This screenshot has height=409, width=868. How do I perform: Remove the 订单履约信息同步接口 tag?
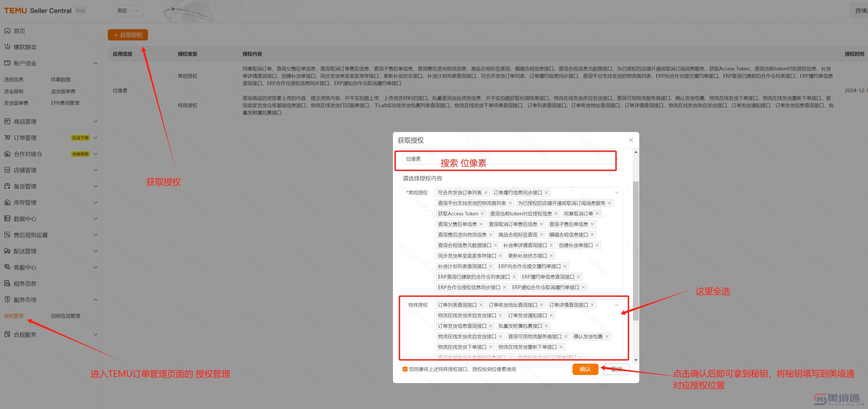[546, 193]
